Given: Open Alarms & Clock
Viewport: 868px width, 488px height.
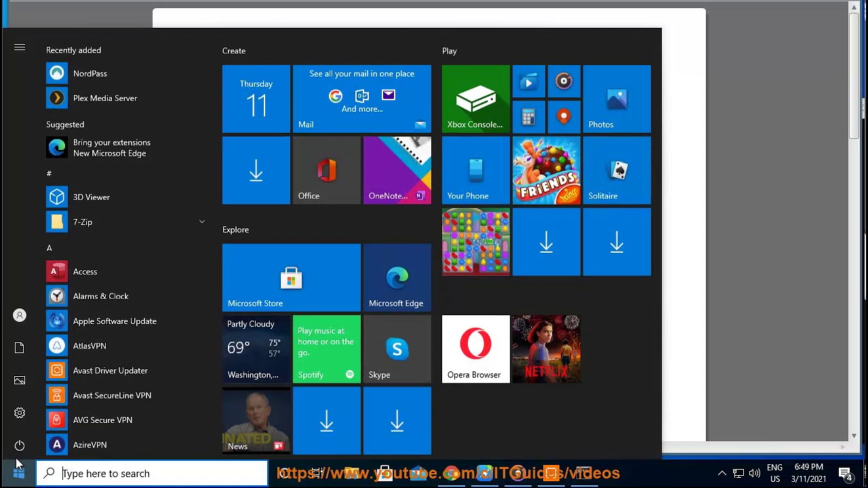Looking at the screenshot, I should click(x=125, y=296).
